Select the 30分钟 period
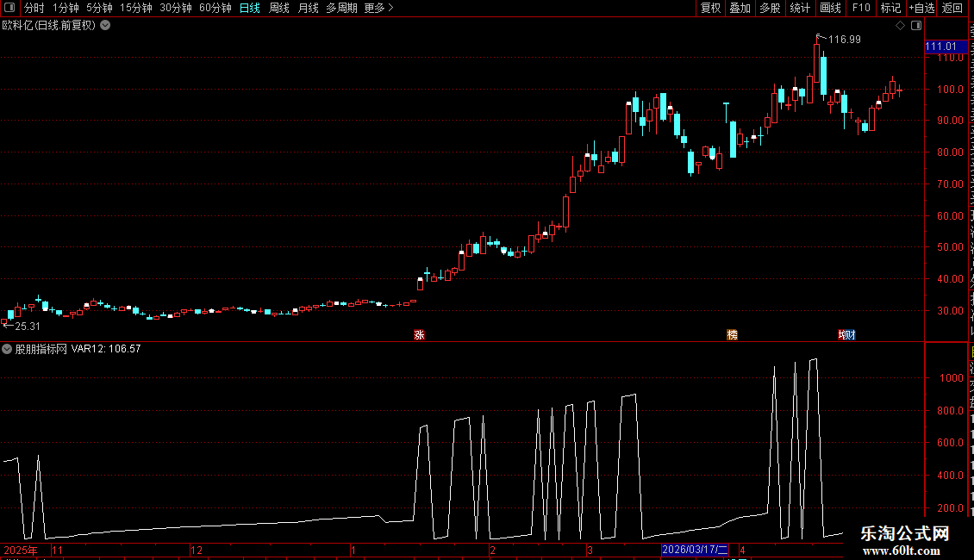Screen dimensions: 974x560 click(x=175, y=8)
